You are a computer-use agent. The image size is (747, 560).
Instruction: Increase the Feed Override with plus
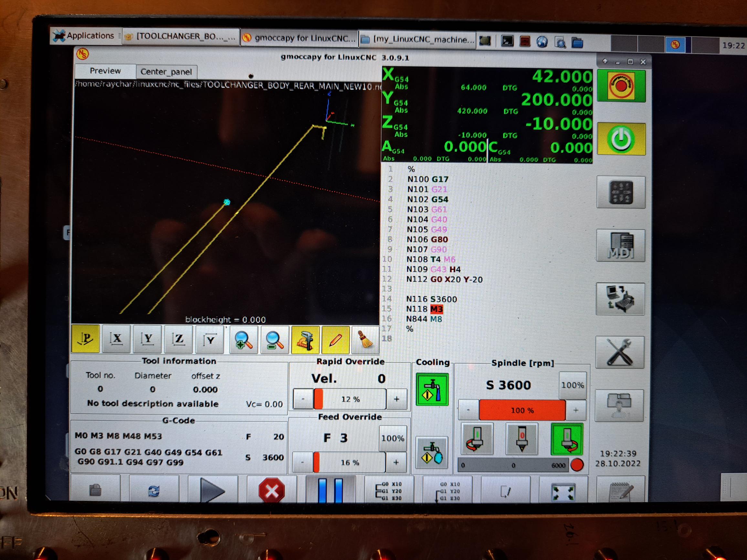(396, 462)
